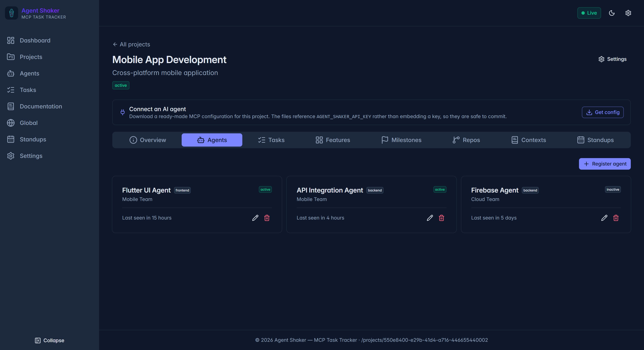Click 'Cross-platform mobile application' subtitle
Viewport: 644px width, 350px height.
pyautogui.click(x=165, y=73)
